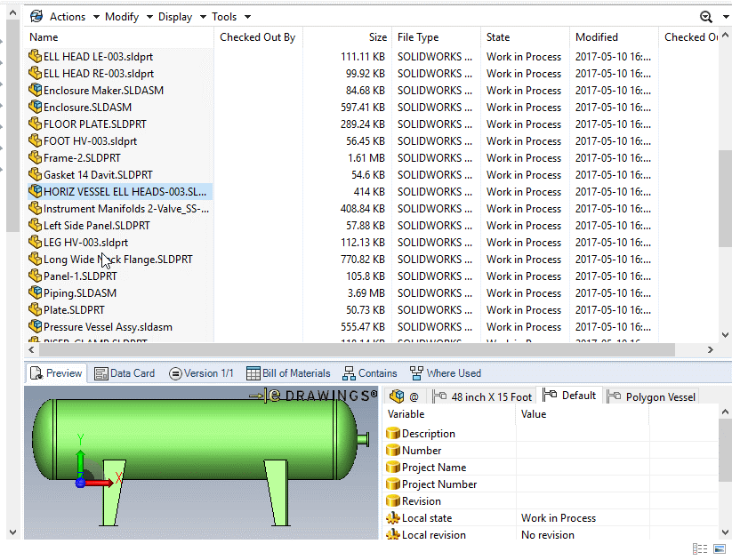This screenshot has height=560, width=732.
Task: Click the search magnifier icon
Action: [x=706, y=17]
